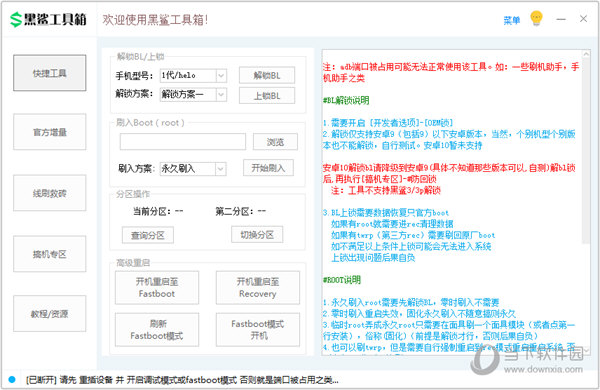Image resolution: width=600 pixels, height=390 pixels.
Task: Click the scrollbar up arrow in instructions panel
Action: (585, 54)
